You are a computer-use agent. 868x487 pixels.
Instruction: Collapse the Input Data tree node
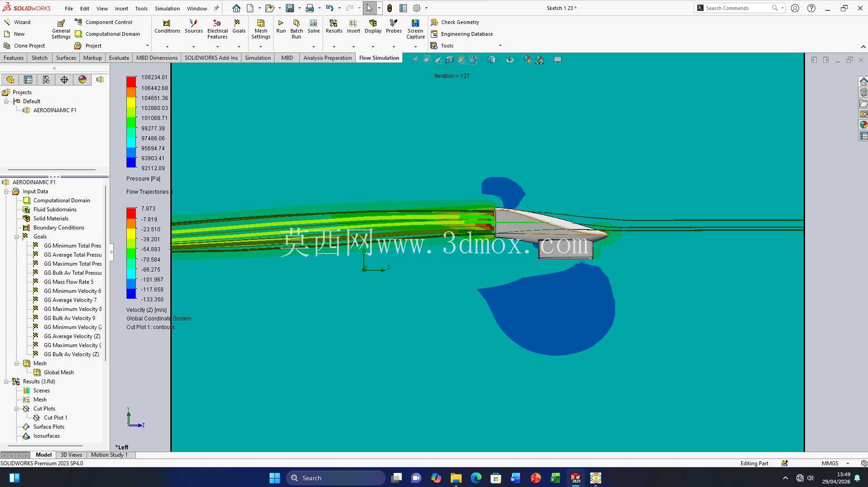pos(6,191)
